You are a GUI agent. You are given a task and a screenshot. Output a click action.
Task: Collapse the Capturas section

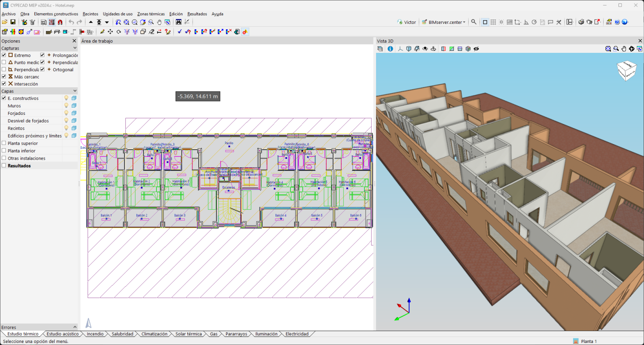coord(75,48)
